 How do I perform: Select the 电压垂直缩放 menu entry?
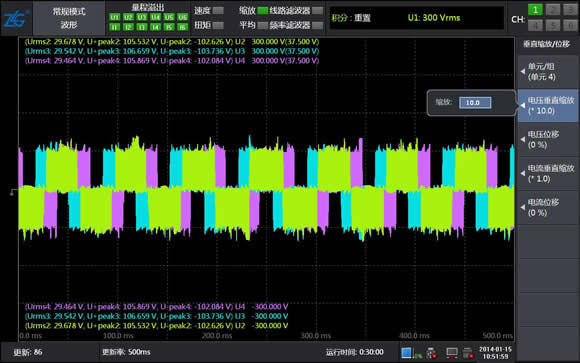(x=548, y=105)
